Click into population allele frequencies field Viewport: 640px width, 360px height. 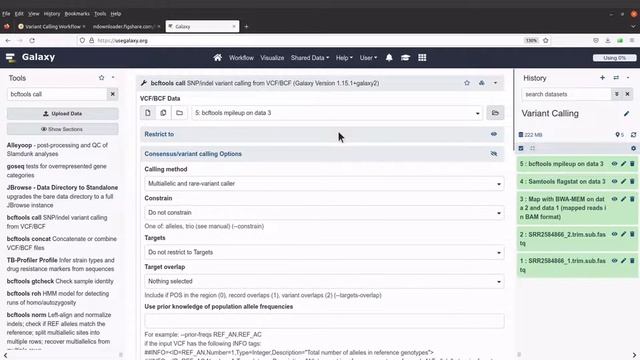[324, 321]
